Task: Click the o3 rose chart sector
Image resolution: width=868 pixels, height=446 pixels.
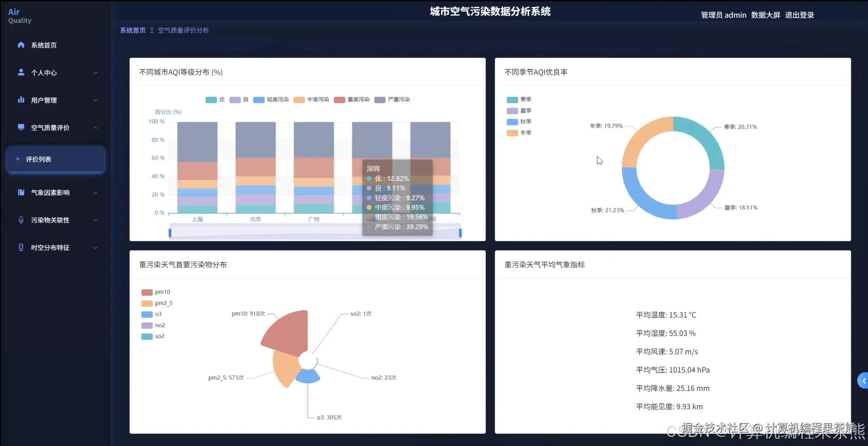Action: point(308,376)
